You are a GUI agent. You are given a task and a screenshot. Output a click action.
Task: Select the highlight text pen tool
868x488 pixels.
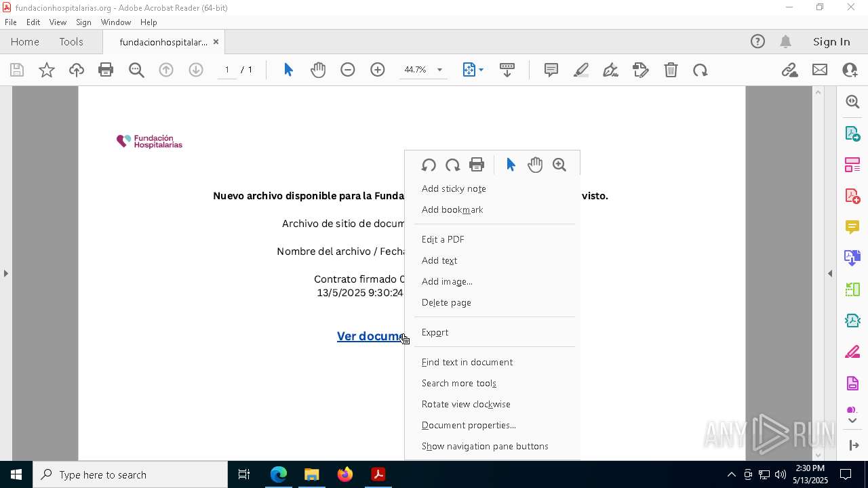pyautogui.click(x=581, y=70)
